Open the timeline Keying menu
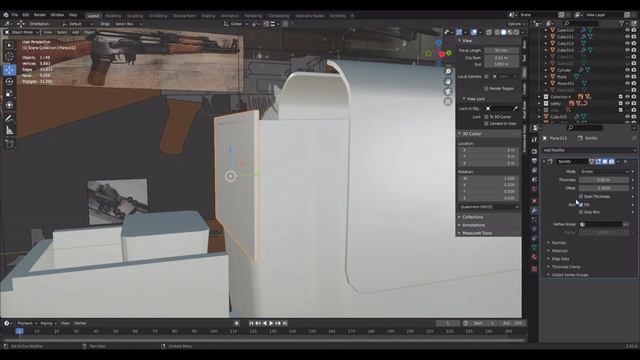 (48, 323)
